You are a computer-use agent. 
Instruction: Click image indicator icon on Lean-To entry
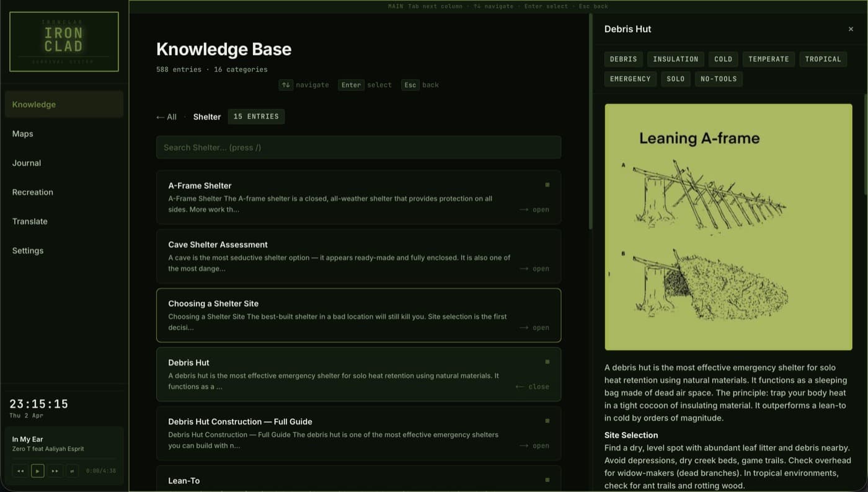coord(547,480)
